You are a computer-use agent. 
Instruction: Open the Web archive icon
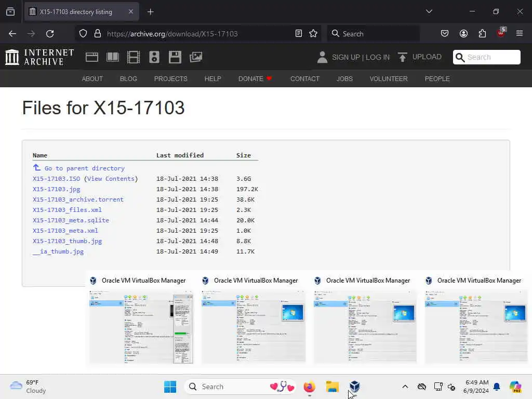point(91,57)
